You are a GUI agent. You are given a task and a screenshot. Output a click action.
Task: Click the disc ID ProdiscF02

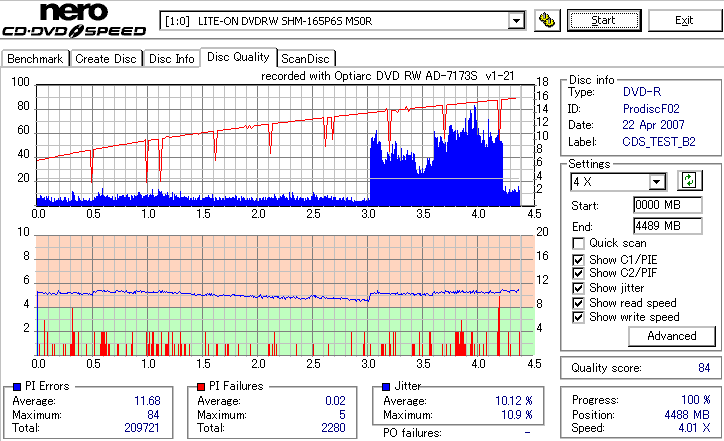coord(651,109)
